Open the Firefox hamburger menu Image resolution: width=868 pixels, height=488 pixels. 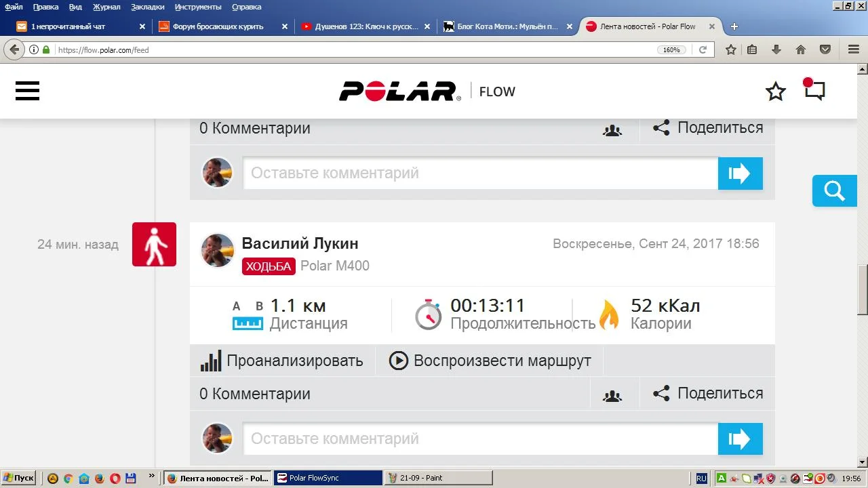(x=854, y=49)
